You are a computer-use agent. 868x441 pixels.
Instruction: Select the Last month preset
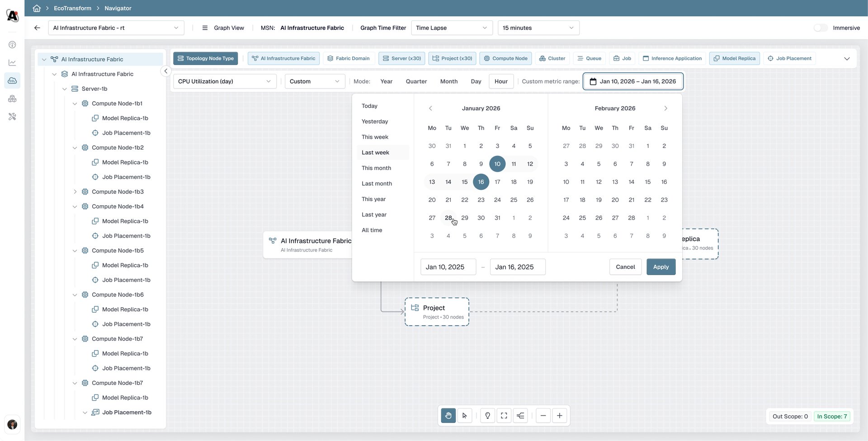[377, 183]
